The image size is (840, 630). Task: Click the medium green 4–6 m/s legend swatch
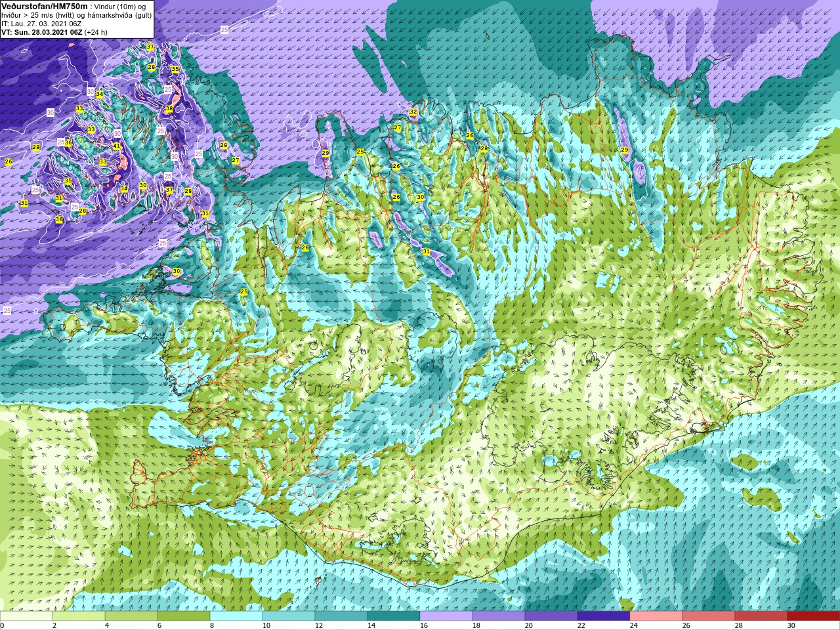tap(131, 616)
